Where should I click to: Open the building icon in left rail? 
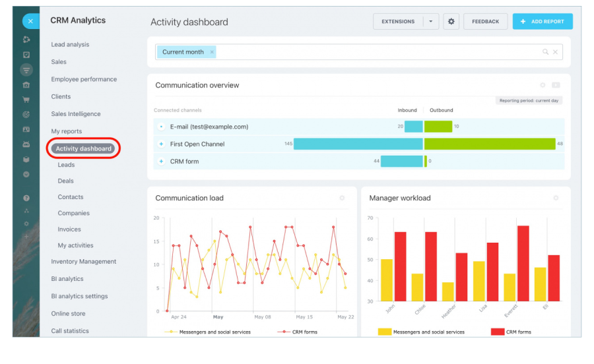point(26,85)
